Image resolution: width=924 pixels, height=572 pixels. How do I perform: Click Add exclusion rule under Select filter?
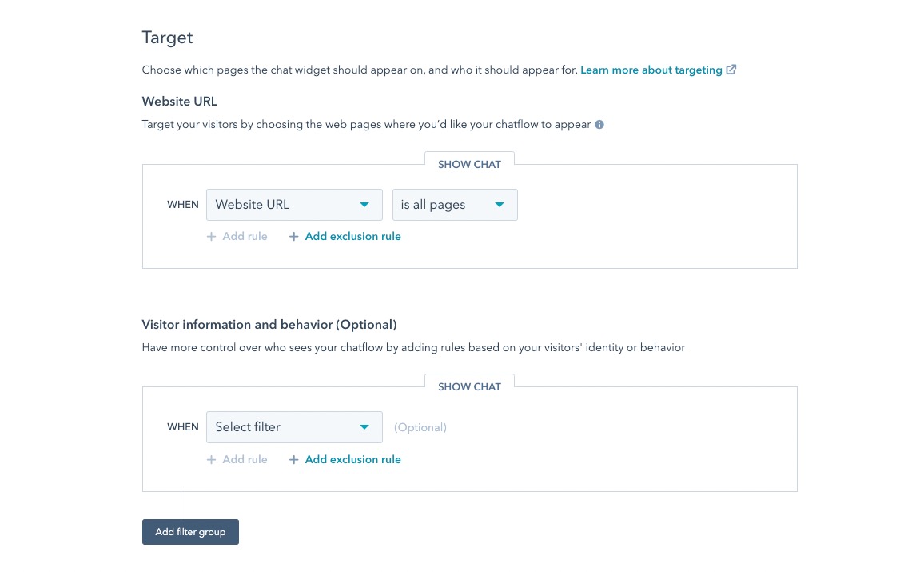[x=352, y=460]
